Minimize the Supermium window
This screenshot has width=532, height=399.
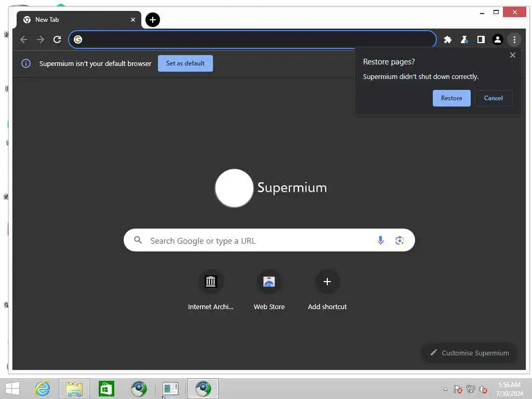tap(482, 12)
